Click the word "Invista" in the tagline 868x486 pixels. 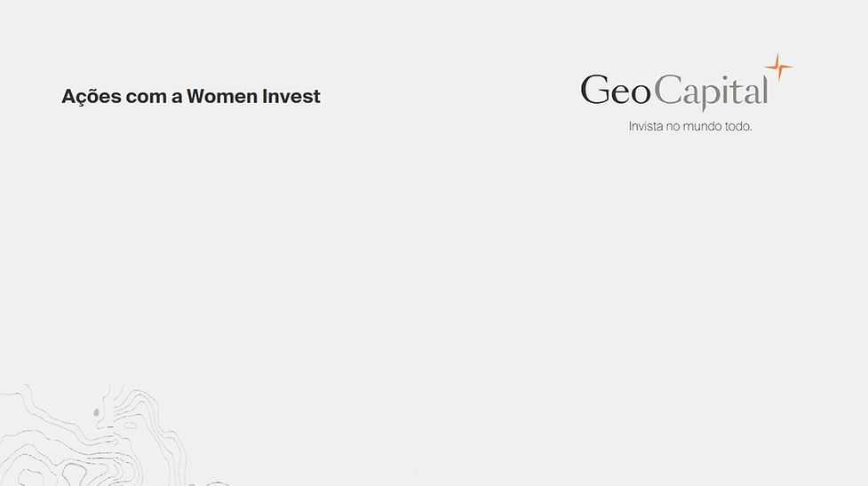pyautogui.click(x=646, y=127)
